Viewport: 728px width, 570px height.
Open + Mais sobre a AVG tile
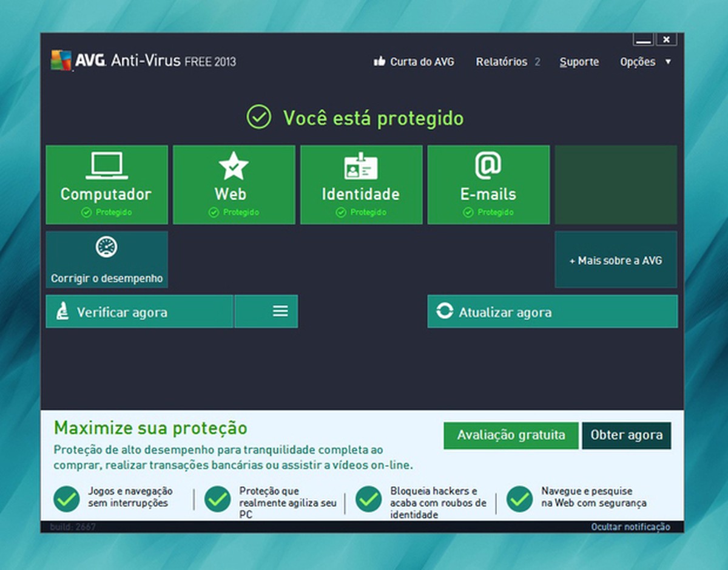click(616, 259)
